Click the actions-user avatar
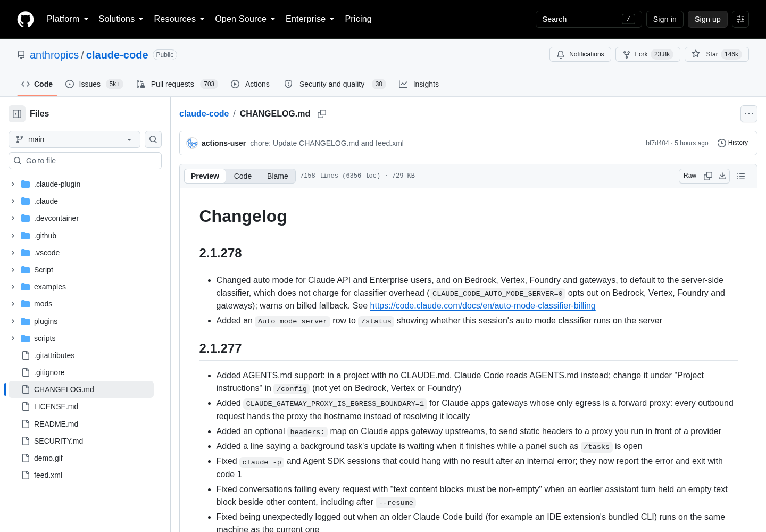766x532 pixels. (192, 143)
